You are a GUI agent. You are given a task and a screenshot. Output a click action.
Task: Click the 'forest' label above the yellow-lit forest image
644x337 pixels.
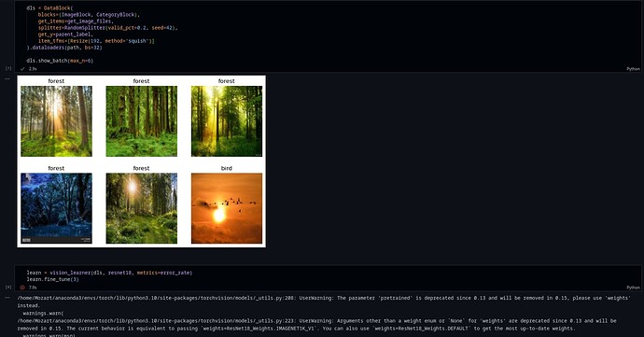point(226,81)
